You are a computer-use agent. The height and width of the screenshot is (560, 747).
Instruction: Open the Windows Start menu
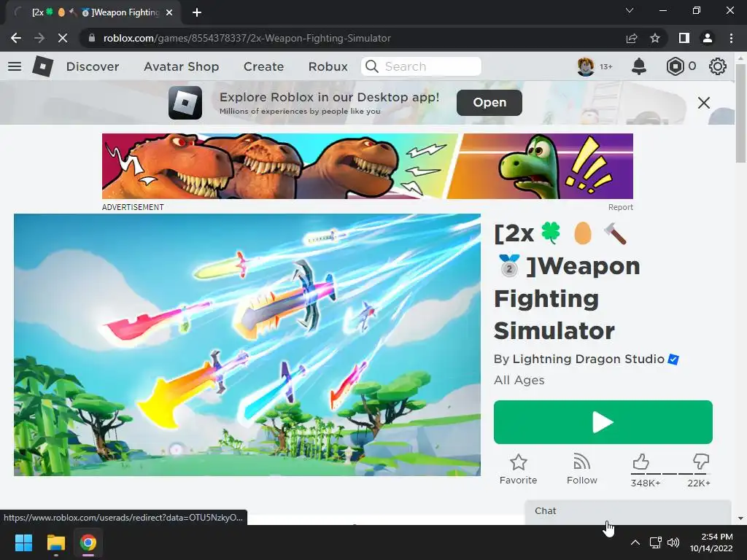point(23,542)
